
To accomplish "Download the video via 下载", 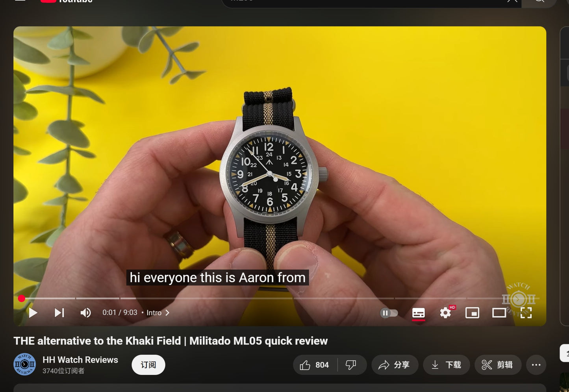I will click(447, 365).
